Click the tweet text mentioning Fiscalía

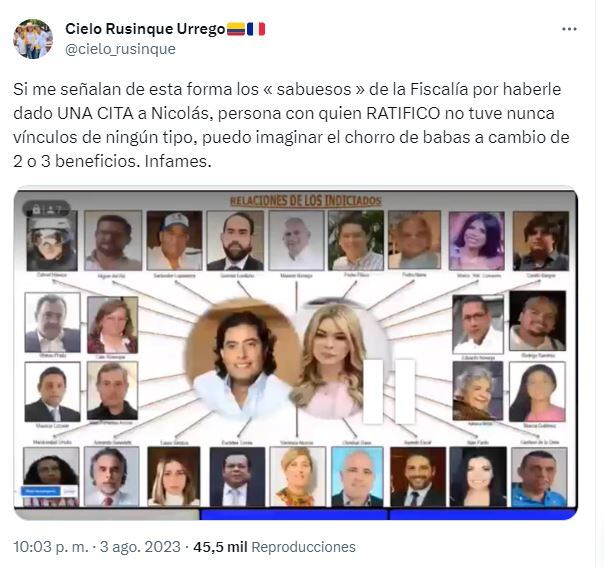(291, 125)
